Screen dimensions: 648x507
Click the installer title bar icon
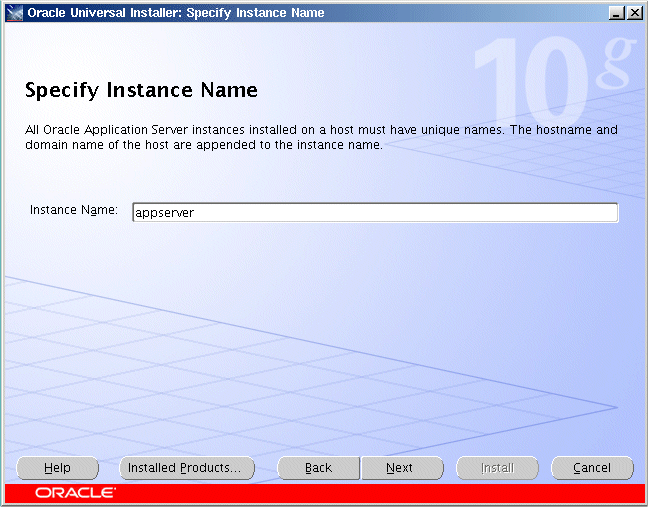point(14,13)
